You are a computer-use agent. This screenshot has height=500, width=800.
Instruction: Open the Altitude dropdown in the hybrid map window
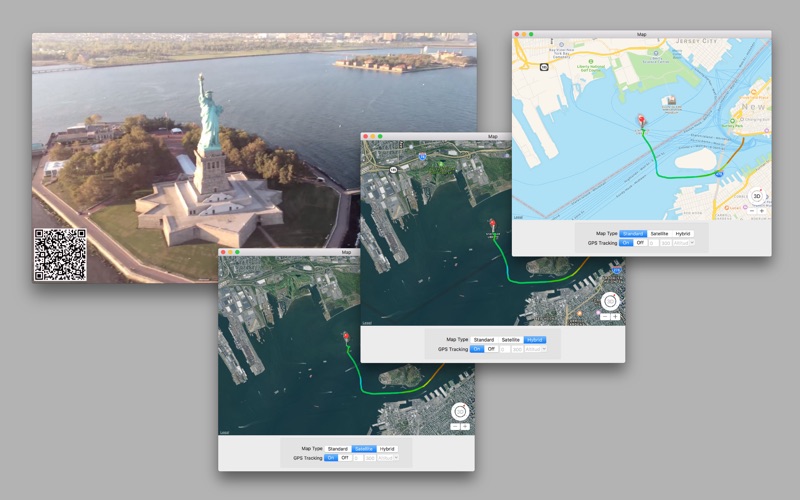536,349
